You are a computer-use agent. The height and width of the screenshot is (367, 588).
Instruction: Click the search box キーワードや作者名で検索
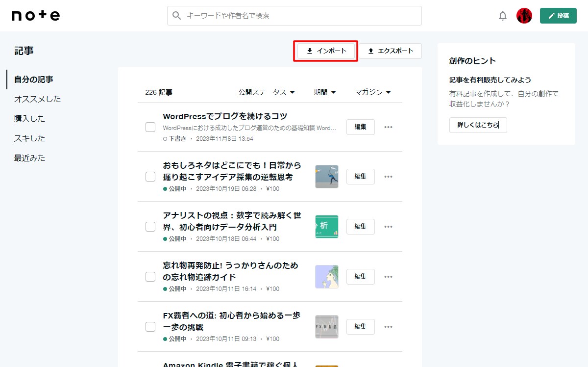click(x=294, y=16)
